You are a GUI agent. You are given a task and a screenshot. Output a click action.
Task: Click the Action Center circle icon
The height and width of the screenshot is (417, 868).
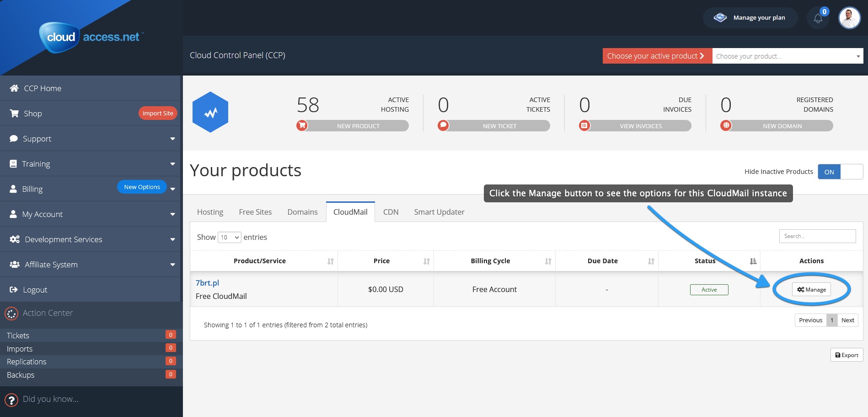point(11,314)
